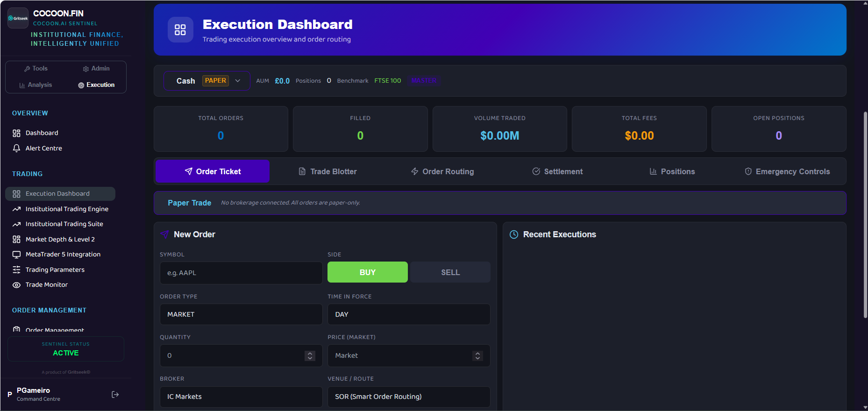This screenshot has height=411, width=868.
Task: Switch to Tools mode
Action: [36, 69]
